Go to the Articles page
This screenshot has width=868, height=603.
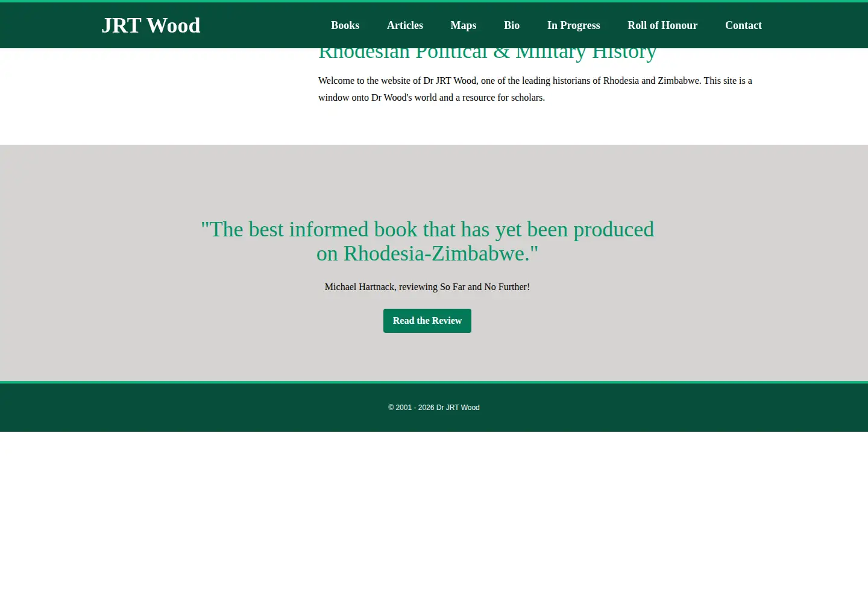click(x=405, y=25)
